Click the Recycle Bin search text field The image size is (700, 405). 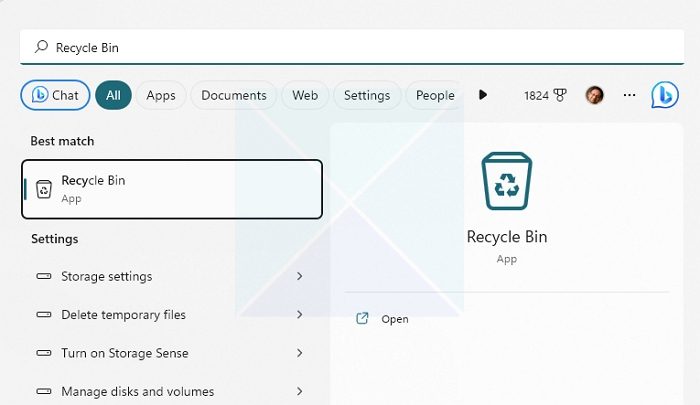coord(352,47)
